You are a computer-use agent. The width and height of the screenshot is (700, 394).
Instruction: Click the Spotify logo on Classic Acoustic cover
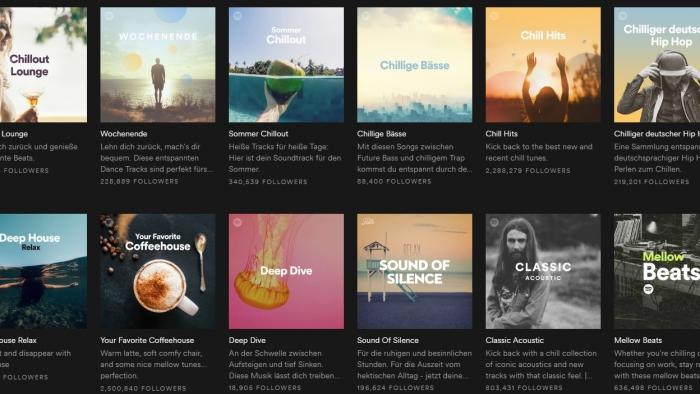[x=494, y=222]
